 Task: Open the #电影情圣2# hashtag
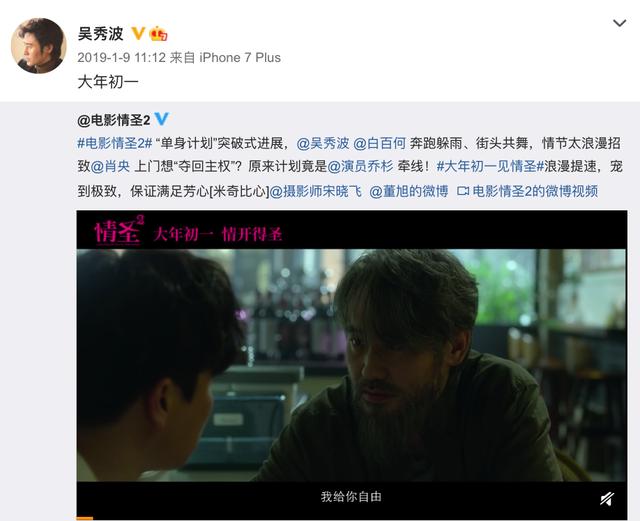point(115,143)
